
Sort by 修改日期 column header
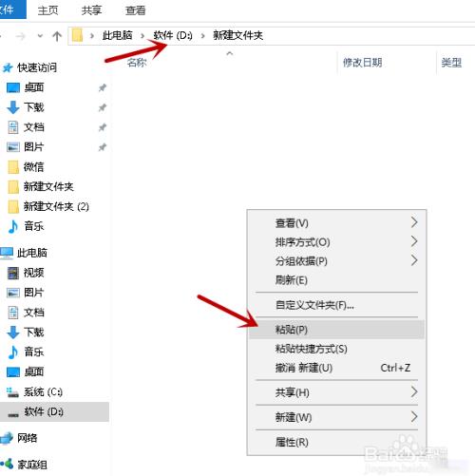(362, 63)
